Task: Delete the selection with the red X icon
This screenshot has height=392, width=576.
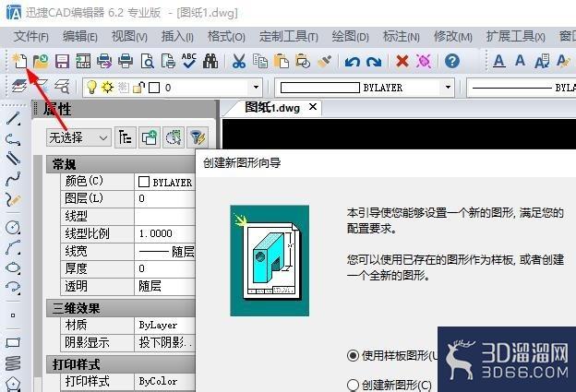Action: [402, 61]
